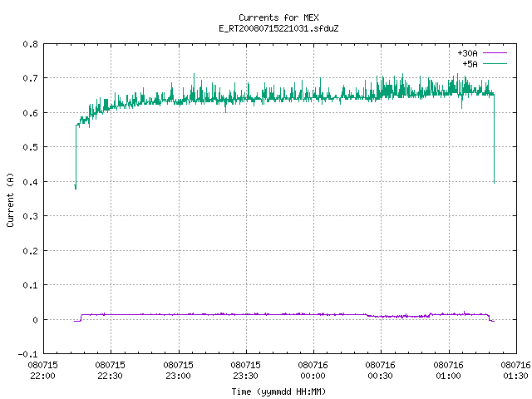Click the y-axis tick value 0.2
This screenshot has height=399, width=532.
tap(30, 251)
